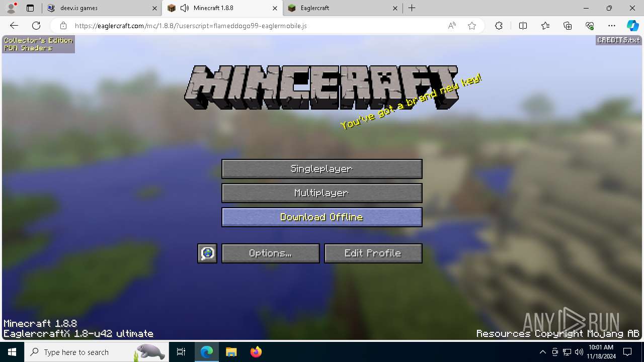Open tab actions menu
This screenshot has width=644, height=362.
(x=30, y=8)
